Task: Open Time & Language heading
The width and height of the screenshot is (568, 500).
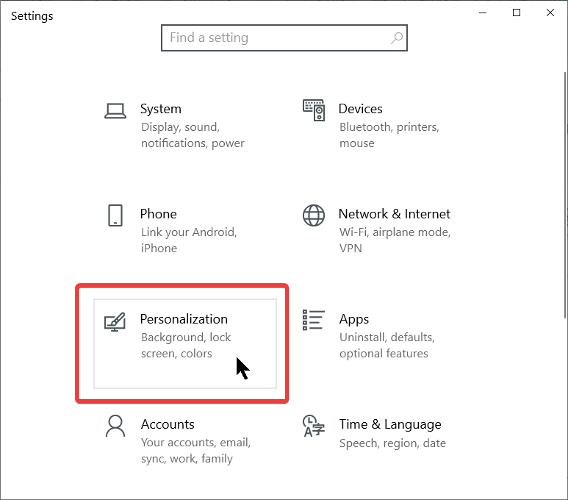Action: (x=390, y=425)
